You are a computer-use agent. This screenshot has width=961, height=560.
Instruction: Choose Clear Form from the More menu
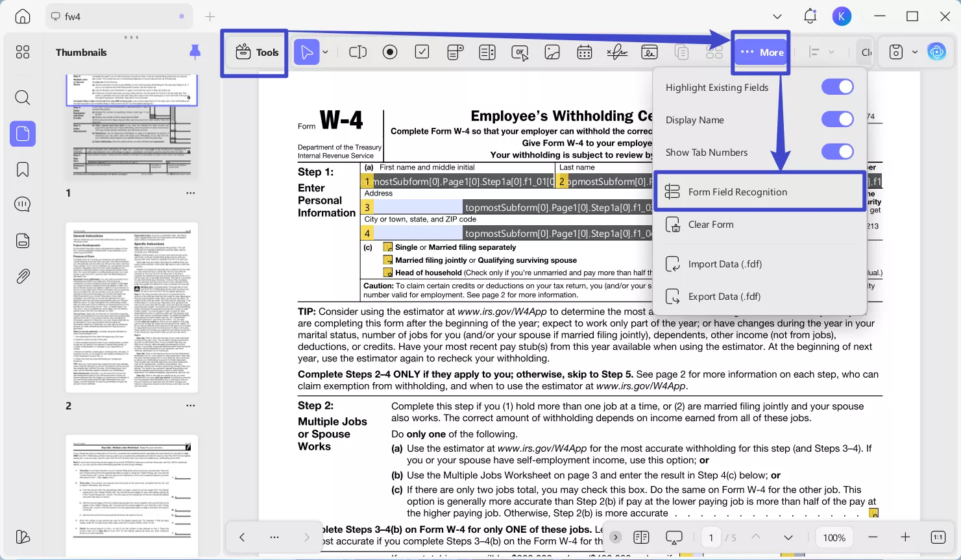(711, 224)
